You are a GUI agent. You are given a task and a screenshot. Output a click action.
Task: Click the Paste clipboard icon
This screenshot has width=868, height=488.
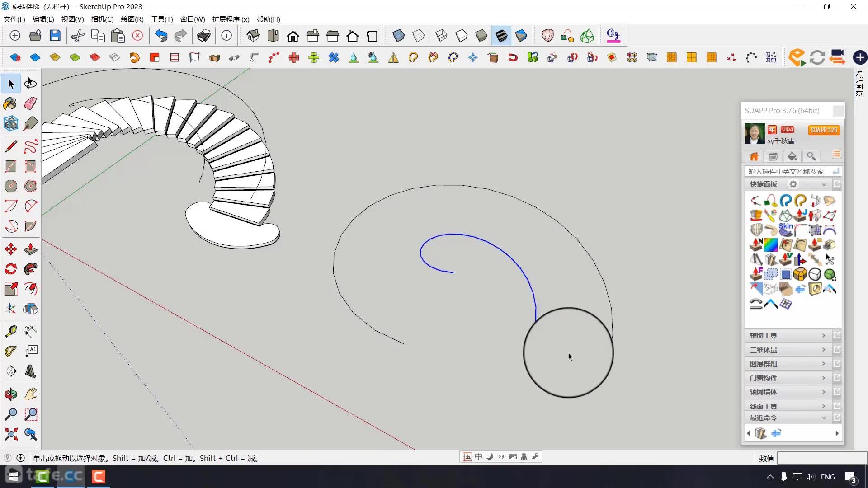click(x=118, y=36)
